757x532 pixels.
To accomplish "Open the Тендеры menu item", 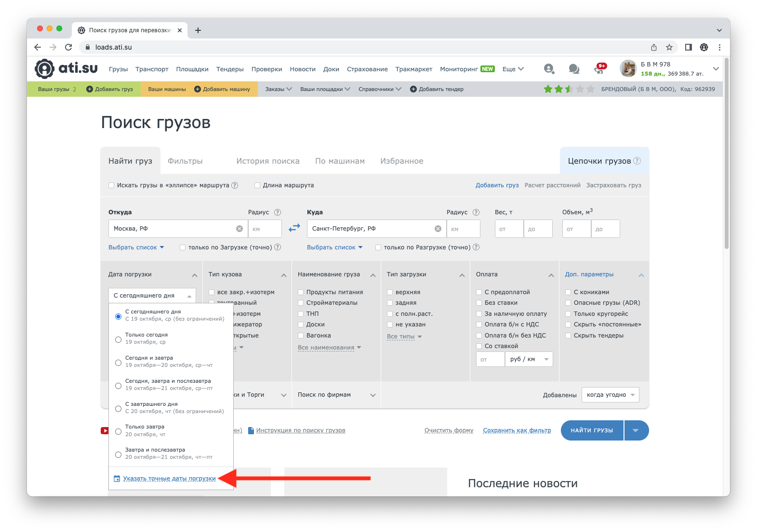I will click(230, 69).
